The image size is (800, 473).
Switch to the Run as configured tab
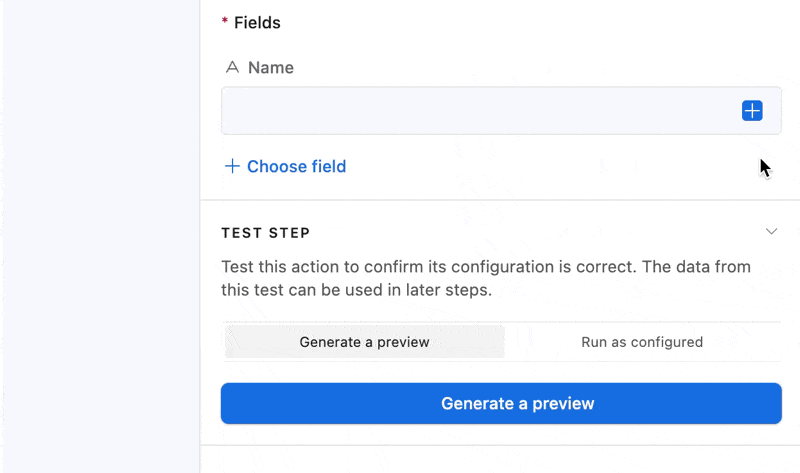[x=642, y=342]
